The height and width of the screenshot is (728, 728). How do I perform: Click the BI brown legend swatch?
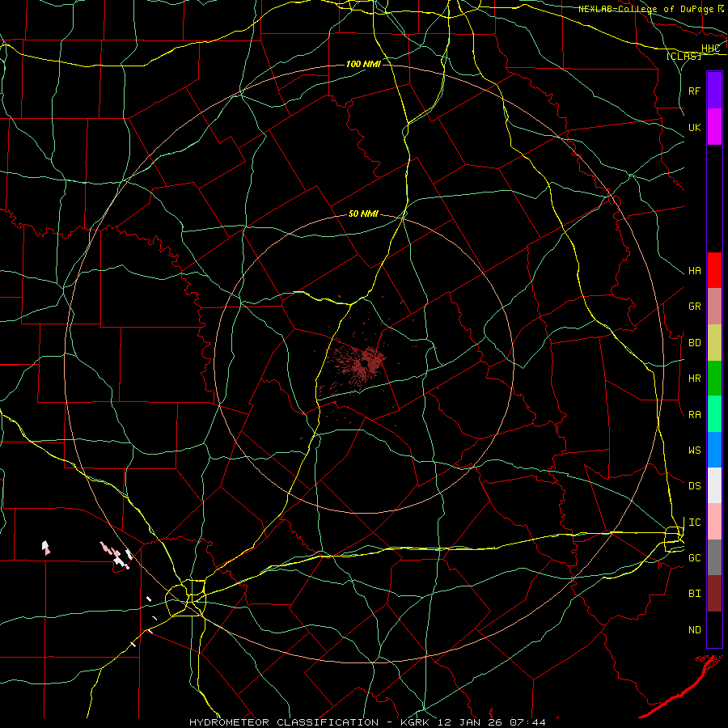coord(714,594)
